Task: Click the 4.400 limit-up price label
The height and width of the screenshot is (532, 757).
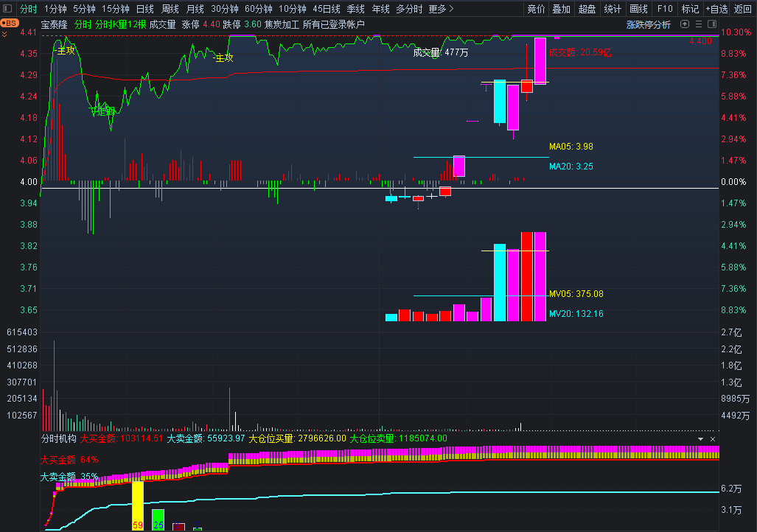Action: pyautogui.click(x=700, y=41)
